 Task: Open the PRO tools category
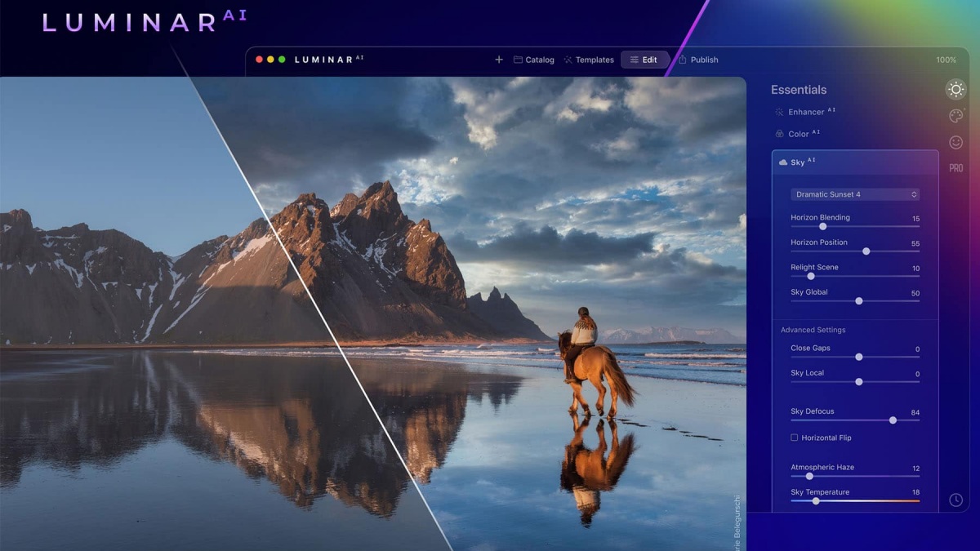click(x=955, y=168)
